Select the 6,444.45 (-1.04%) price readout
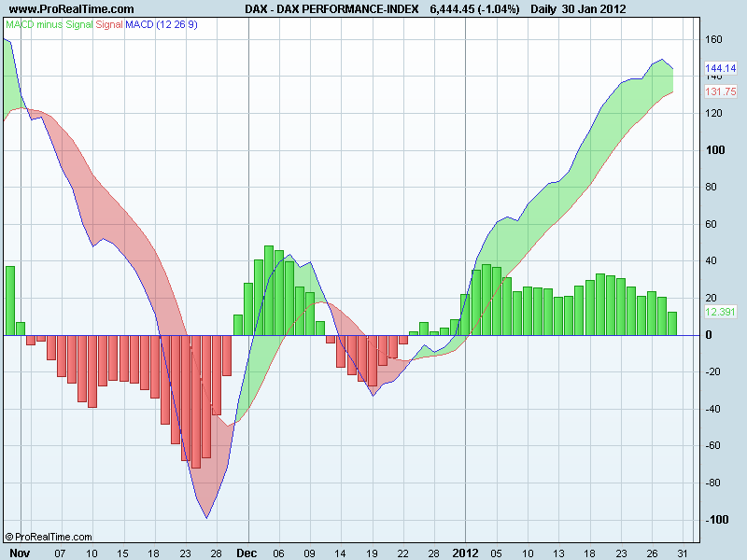Screen dimensions: 747x560 coord(474,9)
